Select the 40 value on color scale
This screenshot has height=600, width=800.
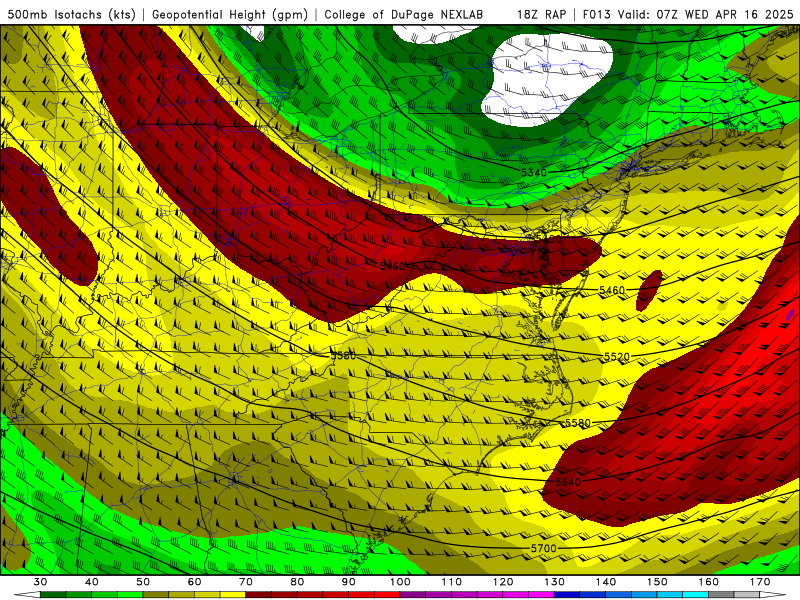[91, 582]
